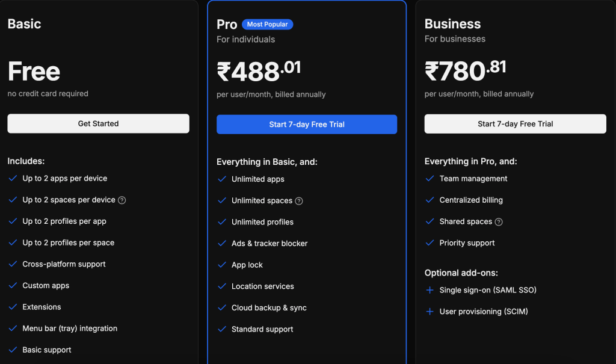The height and width of the screenshot is (364, 616).
Task: Click the checkmark beside App lock
Action: (222, 265)
